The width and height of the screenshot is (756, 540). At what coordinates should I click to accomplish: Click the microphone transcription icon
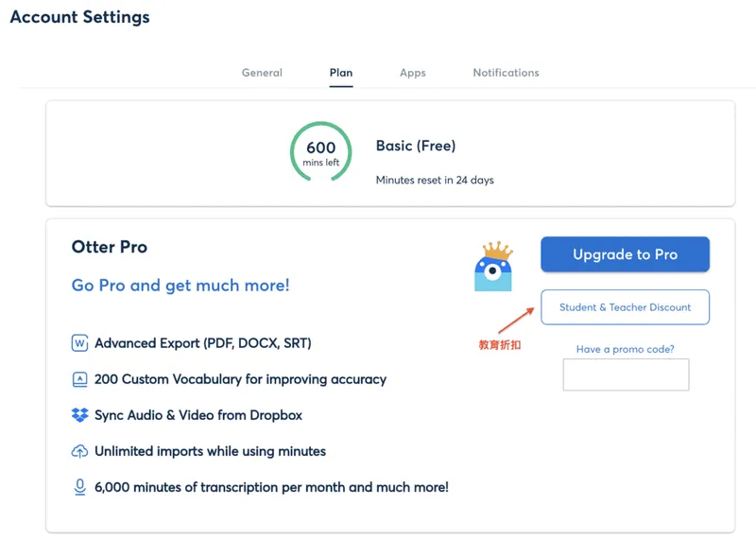pos(80,487)
